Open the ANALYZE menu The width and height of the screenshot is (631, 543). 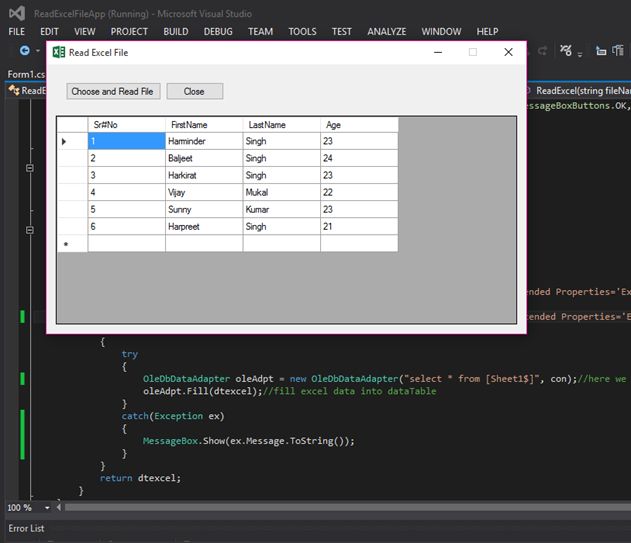(386, 31)
